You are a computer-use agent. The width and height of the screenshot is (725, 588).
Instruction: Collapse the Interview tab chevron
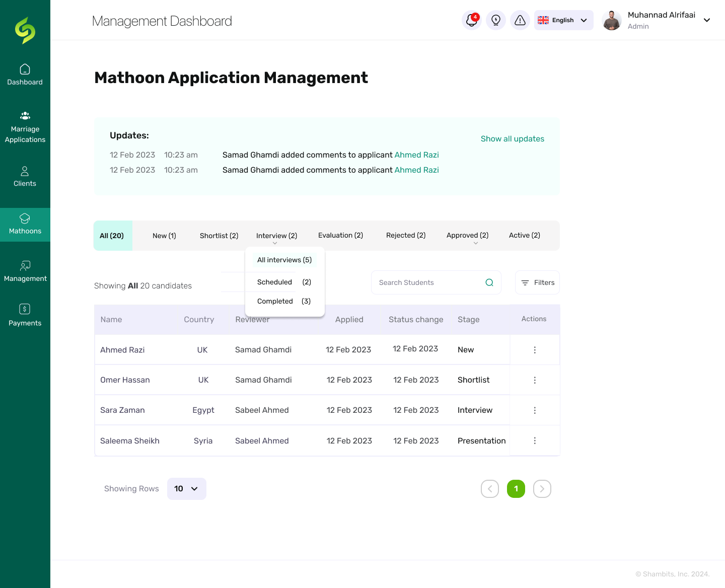coord(275,243)
